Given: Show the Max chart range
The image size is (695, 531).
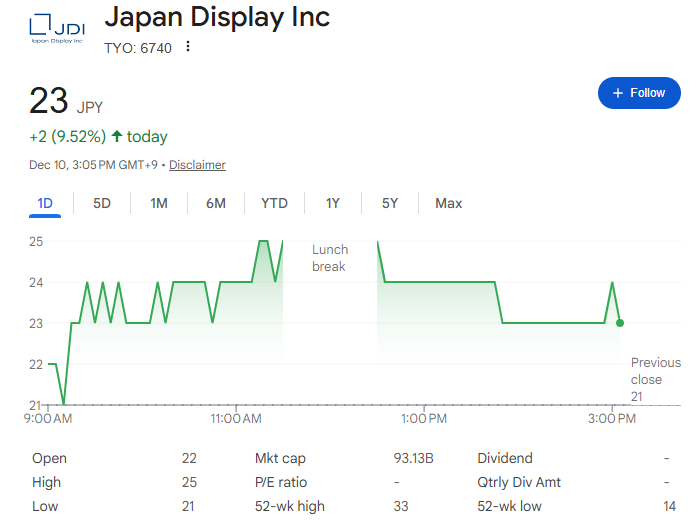Looking at the screenshot, I should [448, 203].
